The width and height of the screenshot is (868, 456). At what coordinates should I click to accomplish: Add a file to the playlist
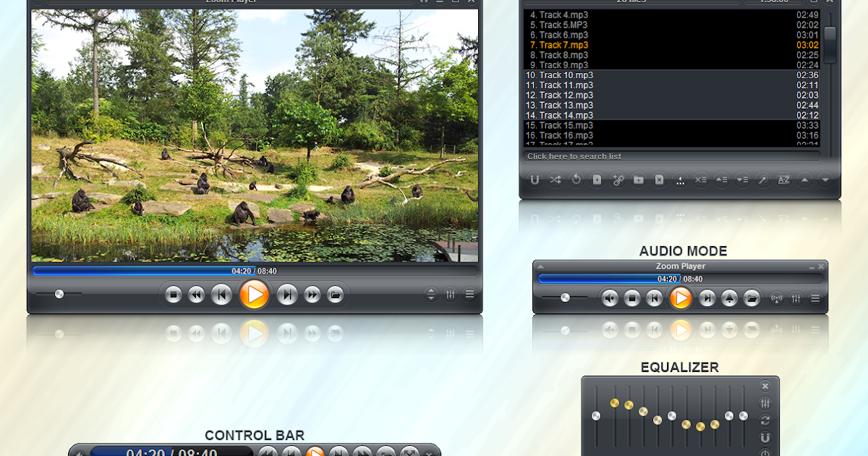click(597, 180)
